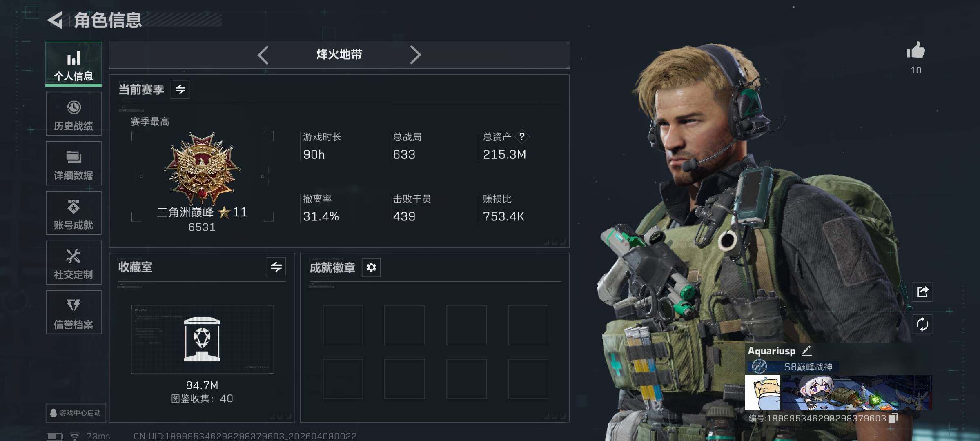This screenshot has height=441, width=980.
Task: Open the share icon beside the character
Action: (922, 292)
